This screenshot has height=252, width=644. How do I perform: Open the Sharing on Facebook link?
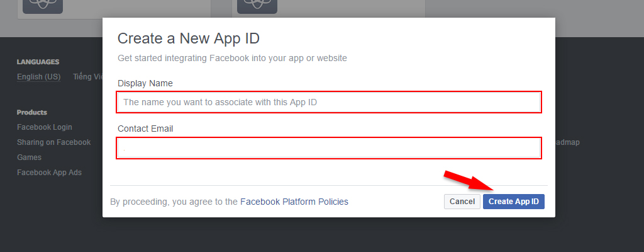point(54,142)
